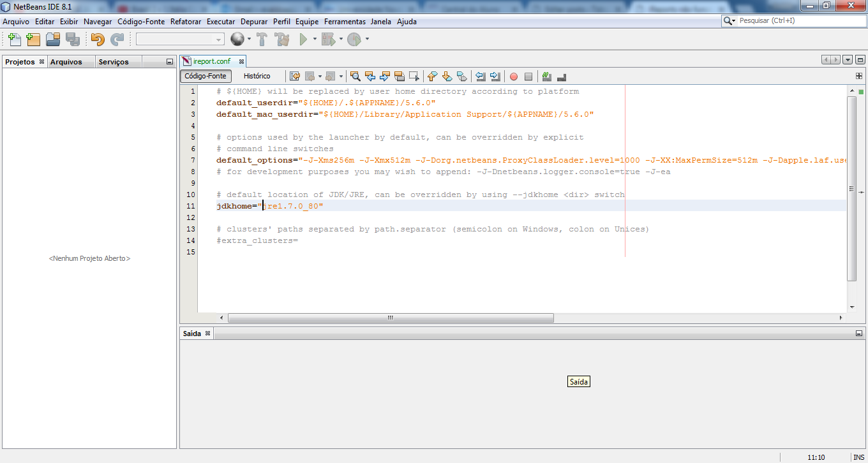Open the Refatorar menu
The image size is (868, 463).
[x=186, y=22]
